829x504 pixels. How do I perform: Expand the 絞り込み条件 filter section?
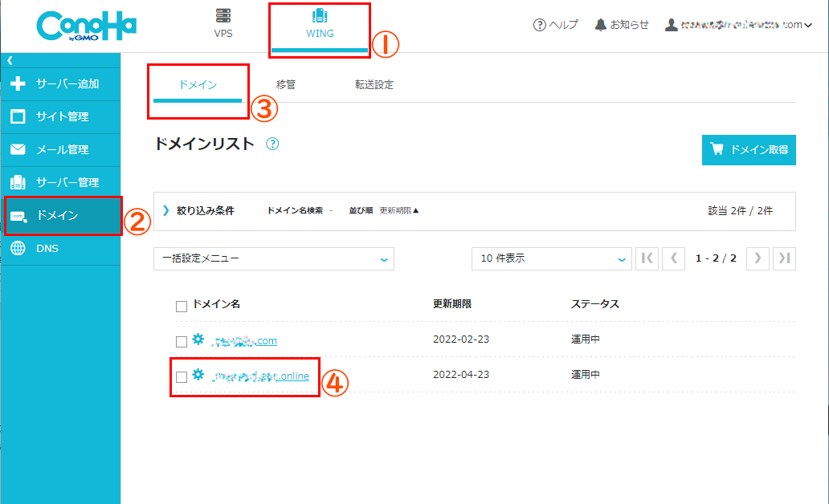pos(198,211)
